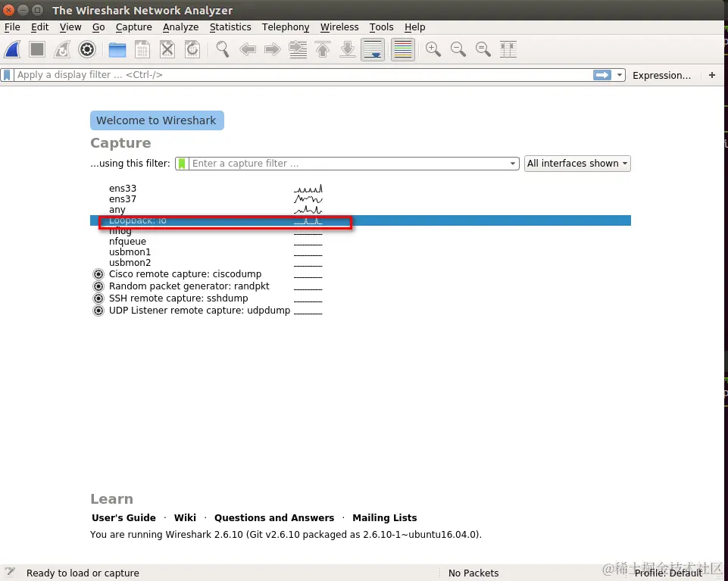Reset text to normal size icon
Viewport: 728px width, 581px height.
pyautogui.click(x=483, y=49)
